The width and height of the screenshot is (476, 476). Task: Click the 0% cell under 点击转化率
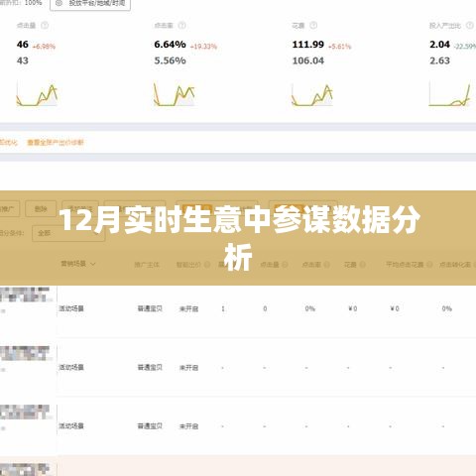click(x=446, y=308)
